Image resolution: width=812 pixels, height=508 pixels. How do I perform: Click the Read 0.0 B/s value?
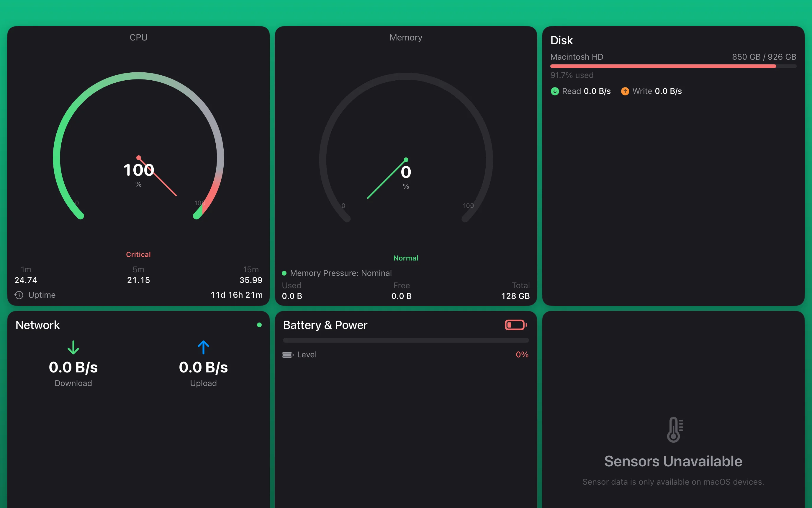tap(597, 91)
